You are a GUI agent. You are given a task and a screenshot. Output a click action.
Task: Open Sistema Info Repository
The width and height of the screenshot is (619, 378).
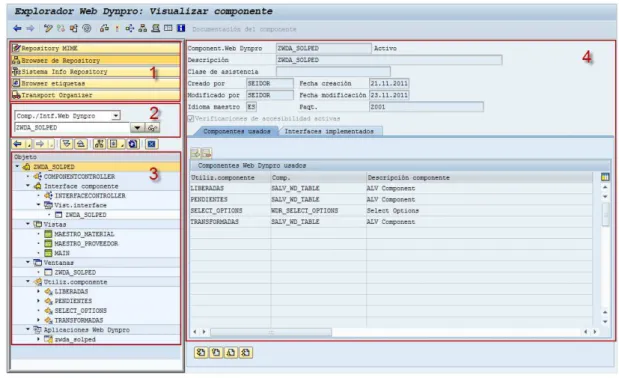[96, 72]
